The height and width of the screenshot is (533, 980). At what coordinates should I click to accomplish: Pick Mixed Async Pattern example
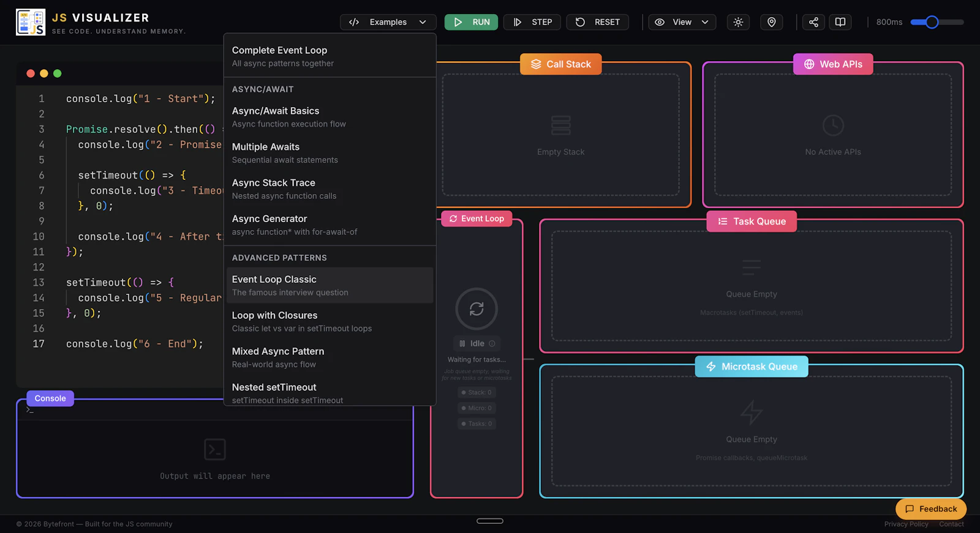330,357
